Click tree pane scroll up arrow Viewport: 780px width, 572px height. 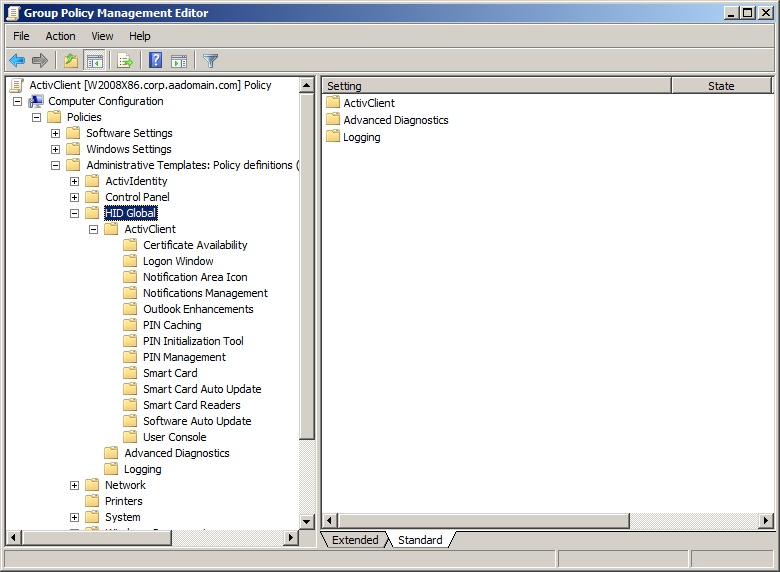tap(307, 85)
